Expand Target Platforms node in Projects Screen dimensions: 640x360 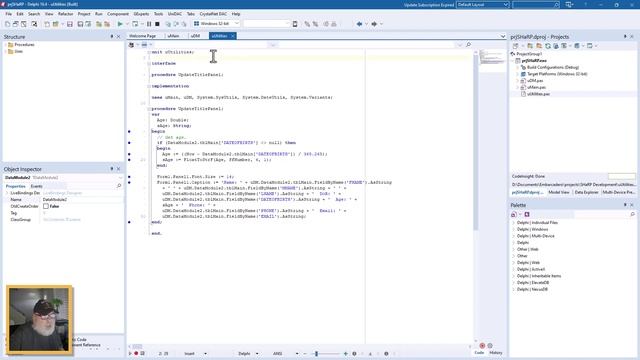(x=518, y=74)
